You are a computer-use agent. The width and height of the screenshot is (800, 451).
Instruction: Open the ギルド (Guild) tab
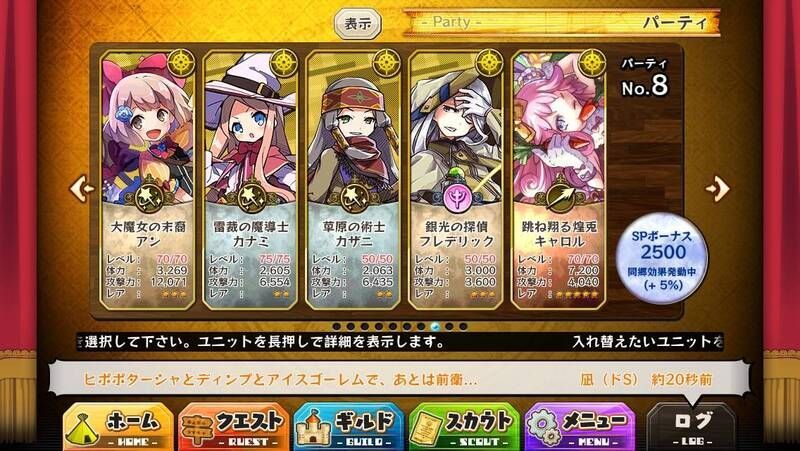(x=349, y=428)
